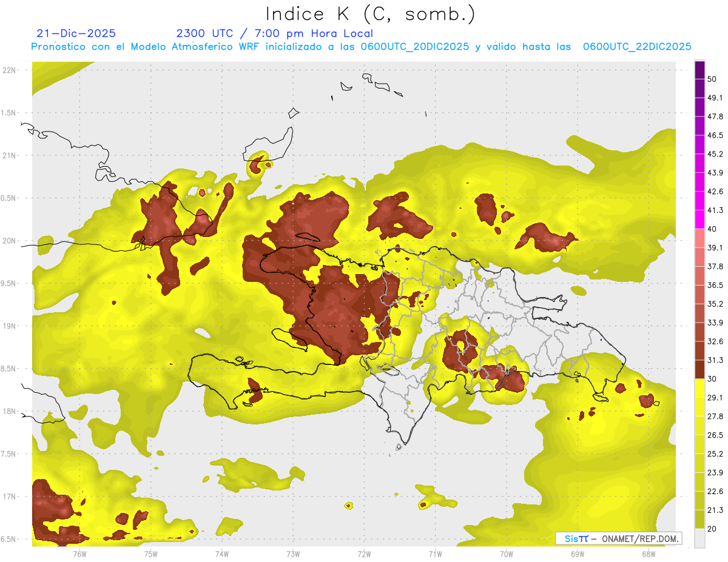
Task: Select the "40" colorbar value
Action: point(713,229)
